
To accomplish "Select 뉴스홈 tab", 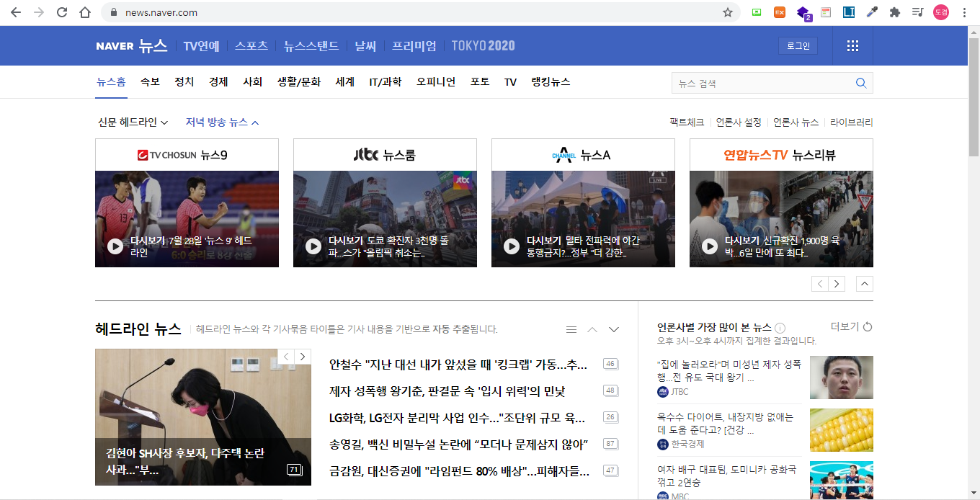I will (112, 82).
